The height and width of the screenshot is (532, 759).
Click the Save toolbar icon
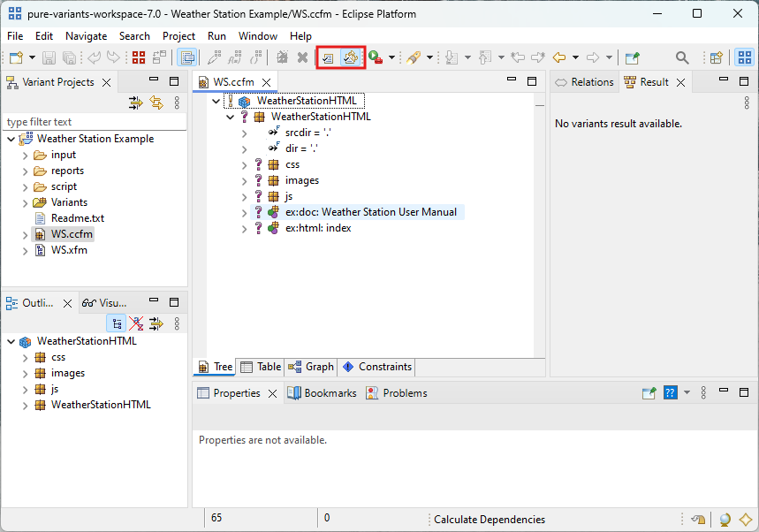[47, 57]
